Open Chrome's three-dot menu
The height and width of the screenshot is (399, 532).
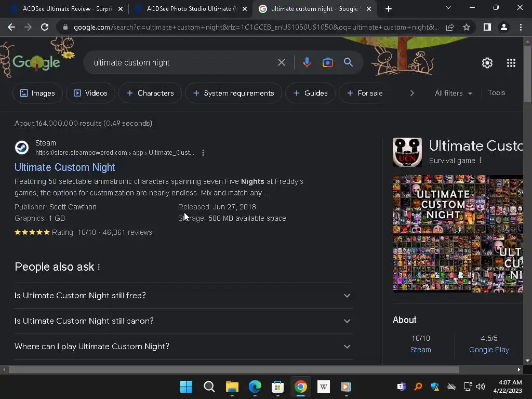click(x=521, y=27)
